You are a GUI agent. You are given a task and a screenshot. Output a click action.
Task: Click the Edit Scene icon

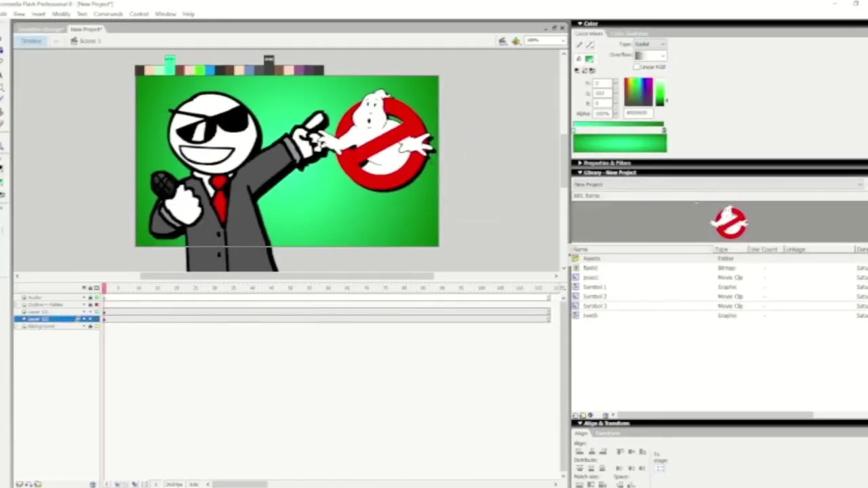502,41
